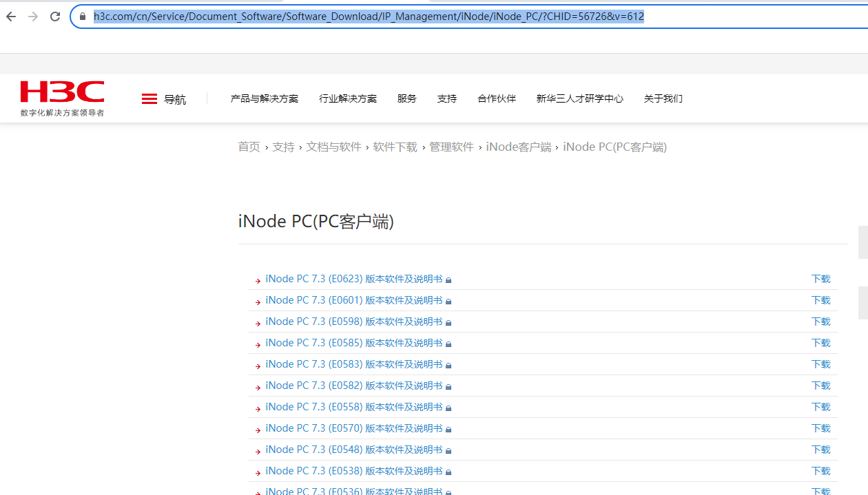Open iNode PC 7.3 (E0623) 版本软件及说明书
The height and width of the screenshot is (495, 868).
click(x=354, y=279)
